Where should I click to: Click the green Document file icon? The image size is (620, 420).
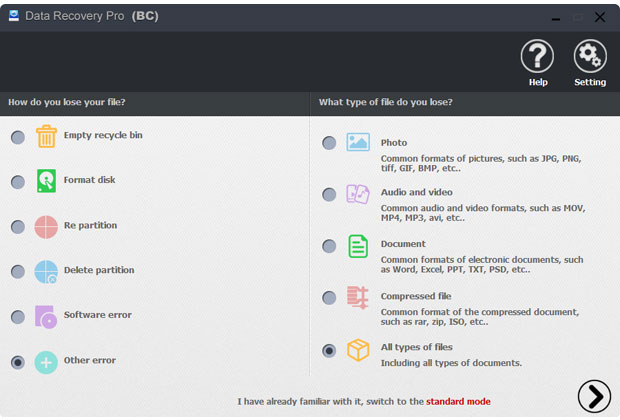(x=358, y=246)
